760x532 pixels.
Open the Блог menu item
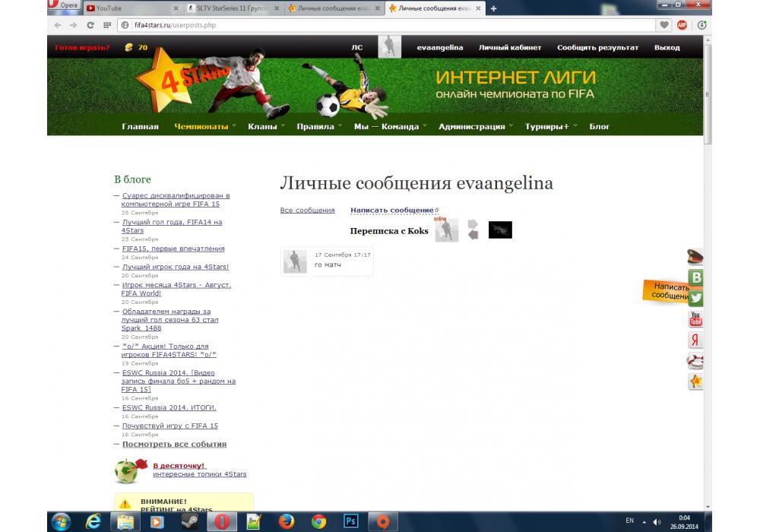point(599,127)
